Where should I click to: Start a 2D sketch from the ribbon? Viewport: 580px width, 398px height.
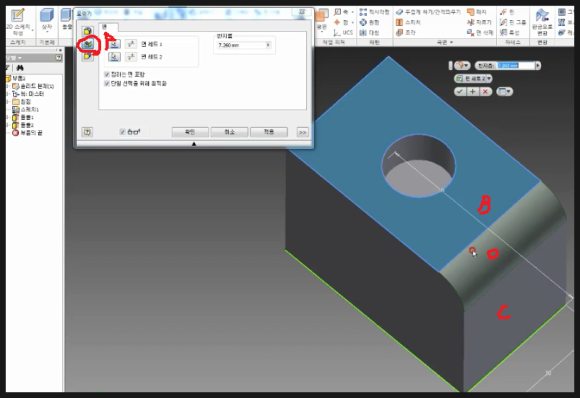click(18, 22)
